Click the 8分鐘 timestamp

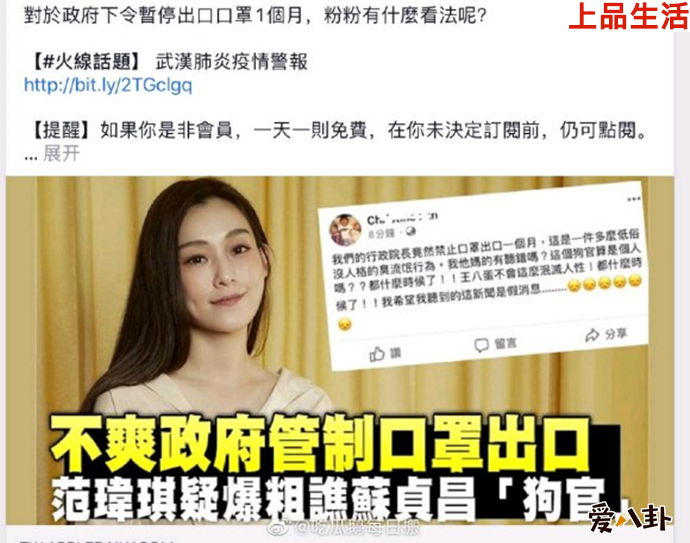pos(381,233)
